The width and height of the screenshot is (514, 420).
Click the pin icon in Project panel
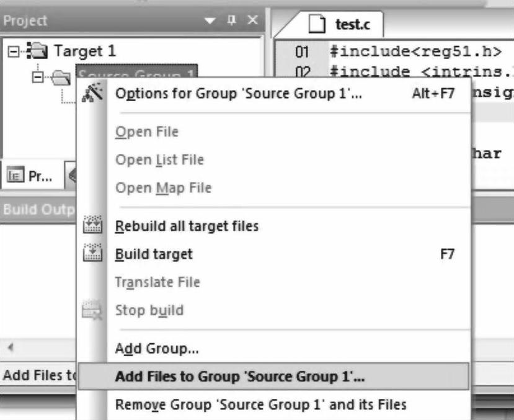(x=231, y=20)
